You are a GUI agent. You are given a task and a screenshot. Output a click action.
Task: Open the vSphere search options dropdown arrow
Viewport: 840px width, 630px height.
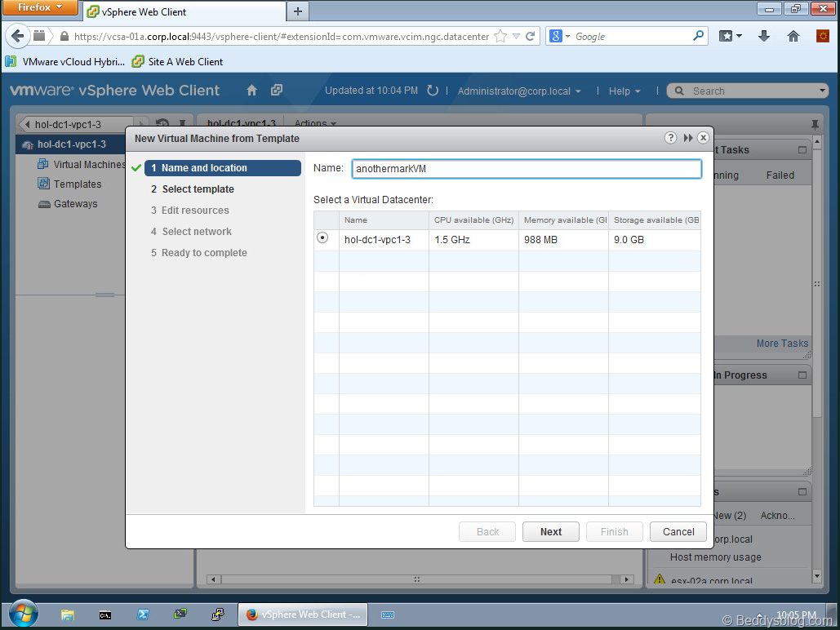pos(822,91)
